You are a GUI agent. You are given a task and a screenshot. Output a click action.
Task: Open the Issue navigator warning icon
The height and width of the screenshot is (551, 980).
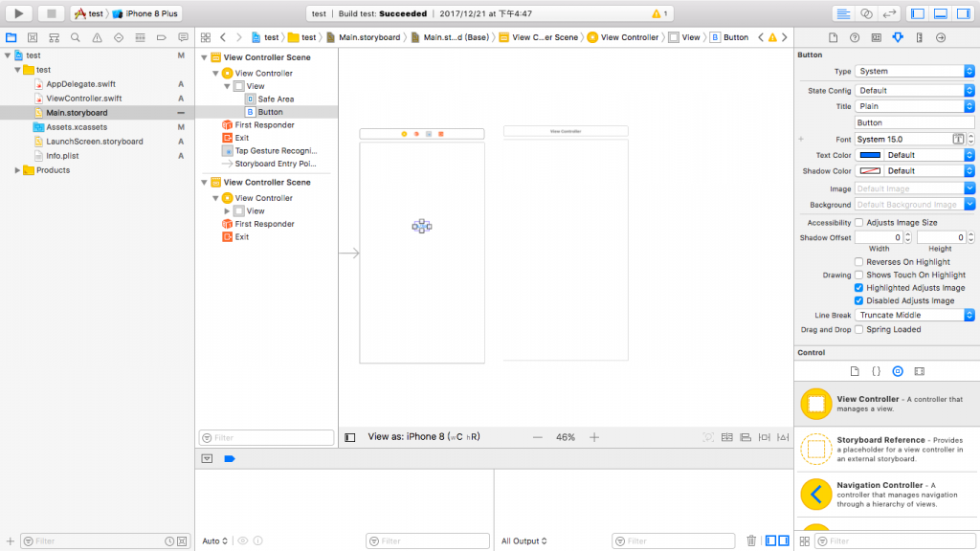point(97,37)
